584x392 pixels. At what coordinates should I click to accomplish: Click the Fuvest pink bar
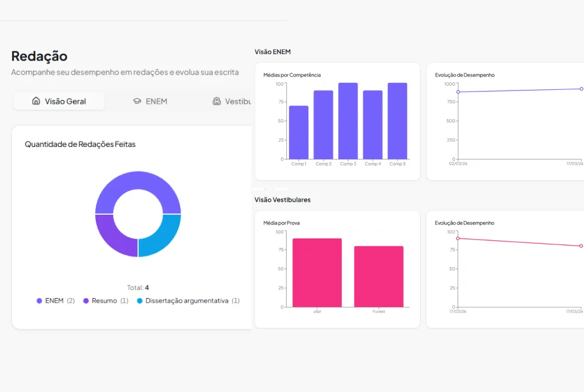379,276
